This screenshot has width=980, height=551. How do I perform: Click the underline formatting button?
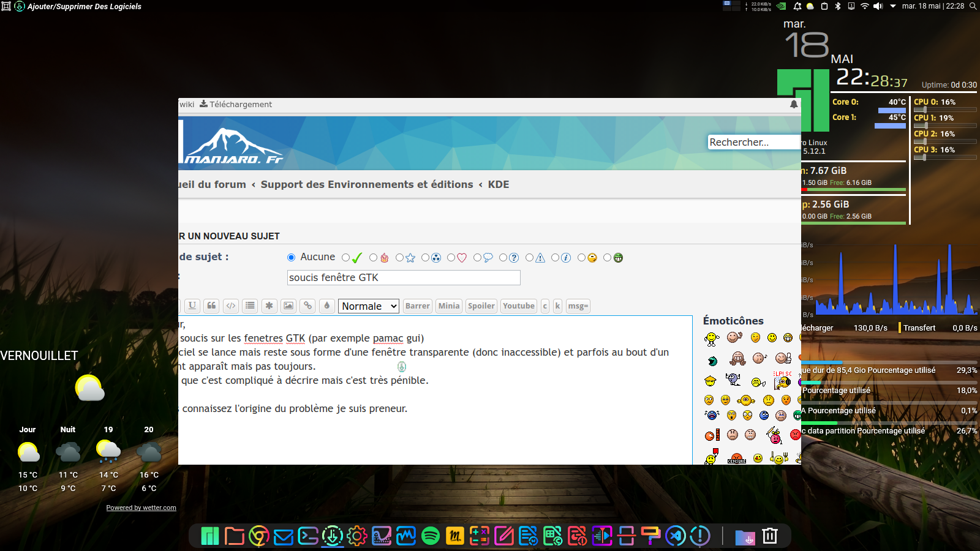pyautogui.click(x=192, y=305)
